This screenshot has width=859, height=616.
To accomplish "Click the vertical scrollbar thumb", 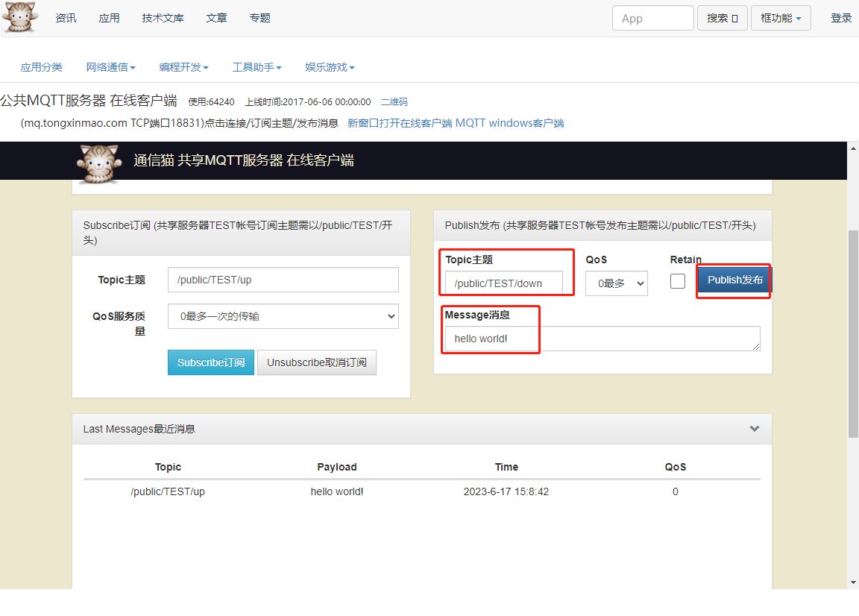I will (853, 334).
